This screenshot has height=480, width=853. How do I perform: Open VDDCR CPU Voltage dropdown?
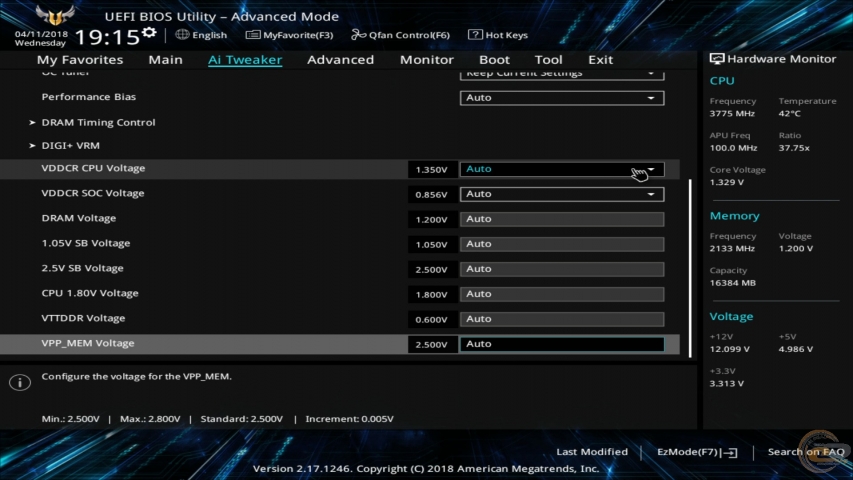[562, 169]
